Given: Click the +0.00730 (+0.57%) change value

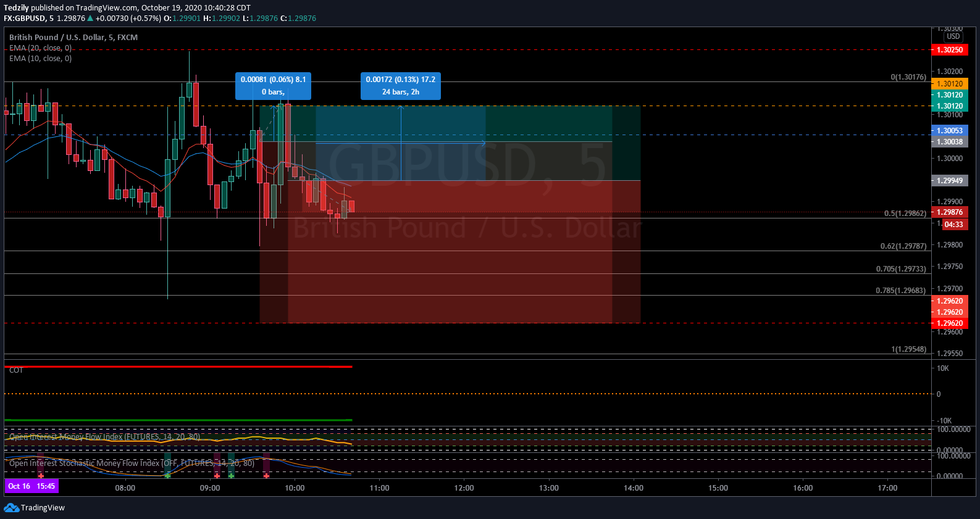Looking at the screenshot, I should tap(128, 19).
